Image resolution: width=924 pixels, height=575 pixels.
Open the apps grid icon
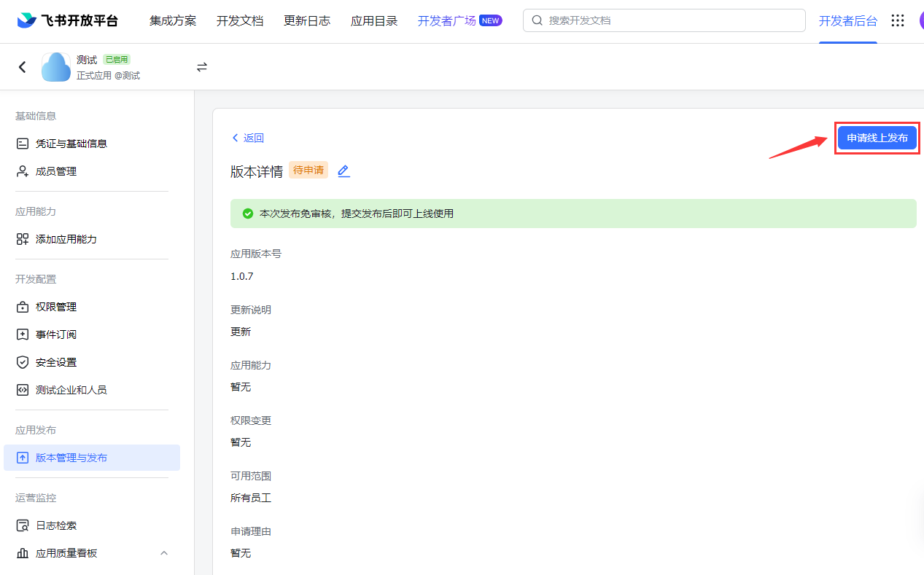[x=898, y=20]
